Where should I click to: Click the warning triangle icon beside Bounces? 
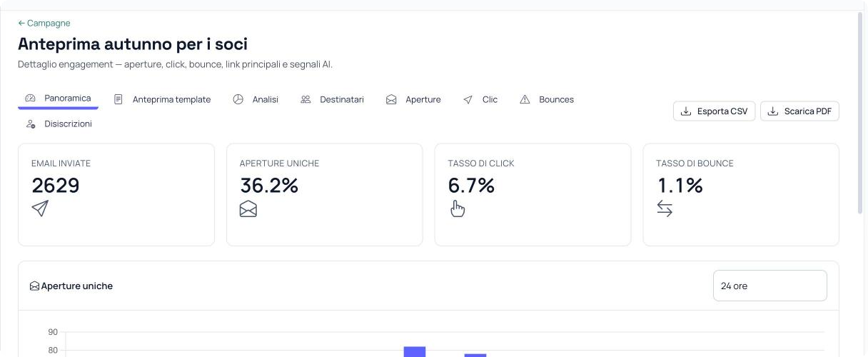pyautogui.click(x=525, y=100)
